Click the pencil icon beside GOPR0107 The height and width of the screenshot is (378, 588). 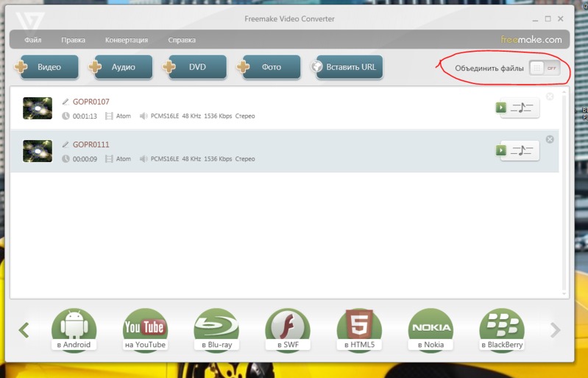(65, 102)
